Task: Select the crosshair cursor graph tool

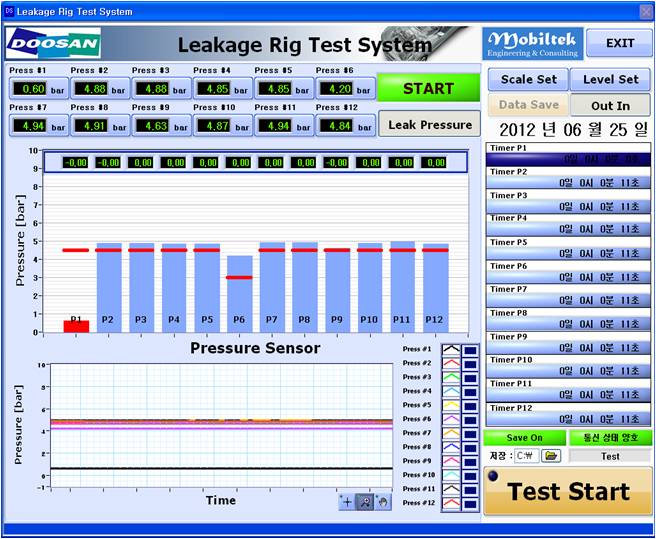Action: click(x=347, y=502)
